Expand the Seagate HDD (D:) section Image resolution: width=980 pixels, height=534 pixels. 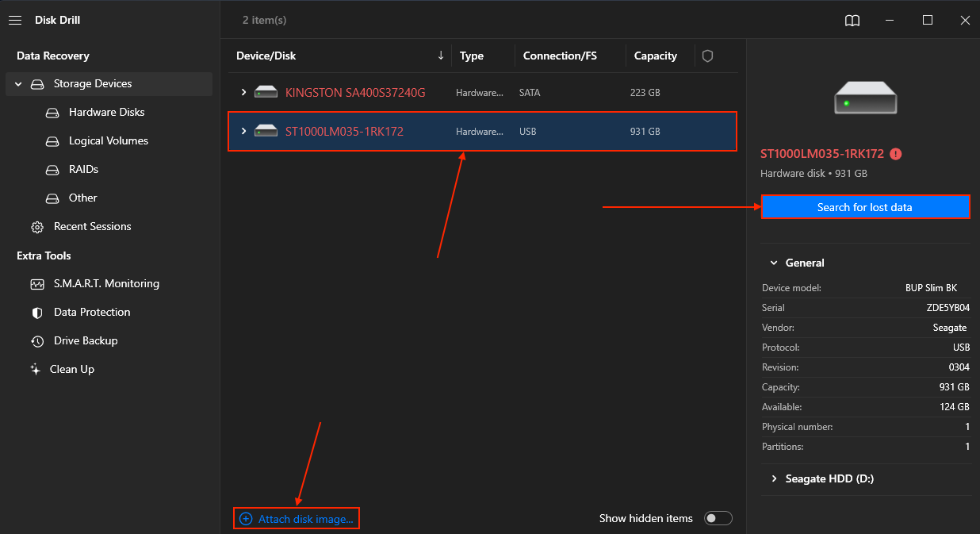pos(773,479)
